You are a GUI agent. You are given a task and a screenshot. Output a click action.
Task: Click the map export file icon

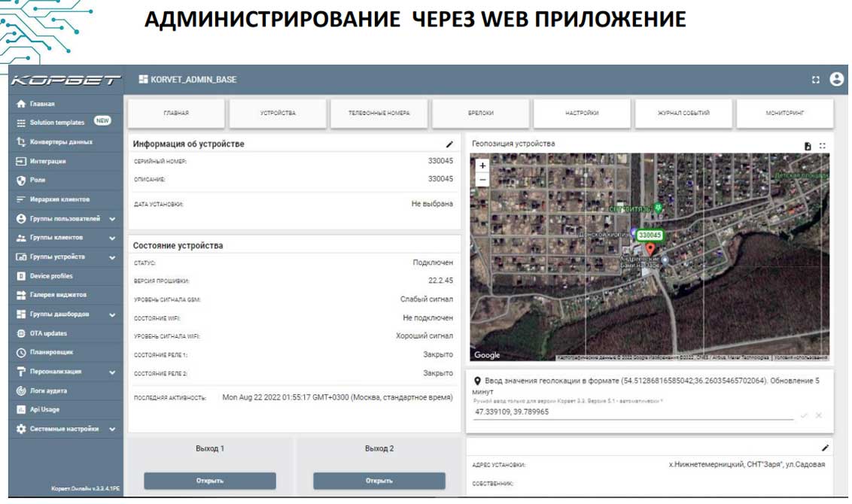pos(808,146)
